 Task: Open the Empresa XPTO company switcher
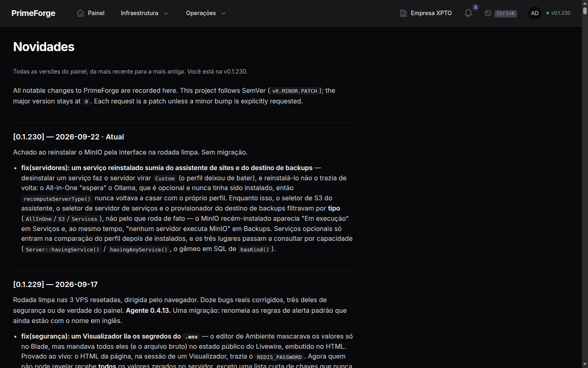(x=426, y=13)
